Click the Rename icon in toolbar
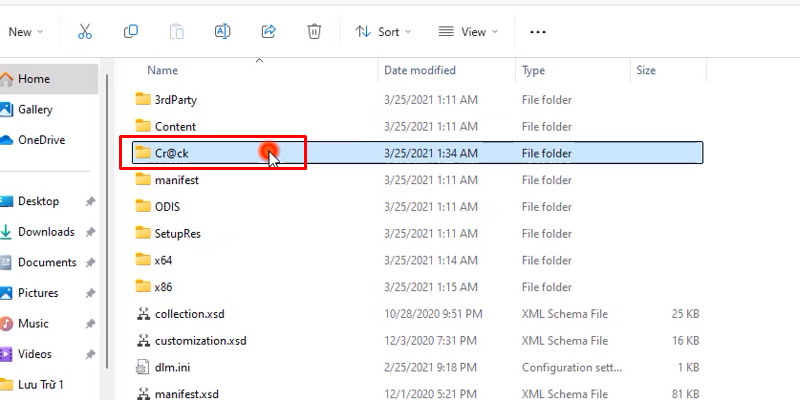 pos(222,32)
